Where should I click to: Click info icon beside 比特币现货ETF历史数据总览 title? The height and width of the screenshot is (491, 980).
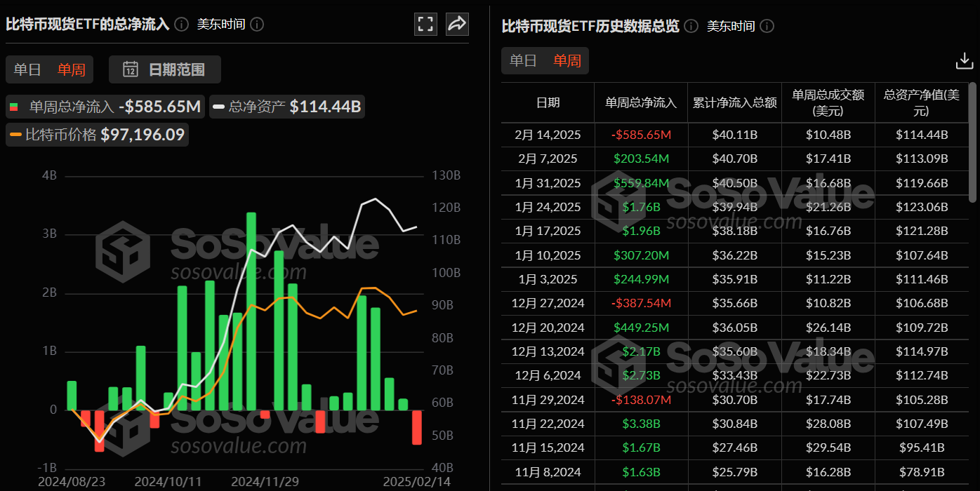click(691, 27)
